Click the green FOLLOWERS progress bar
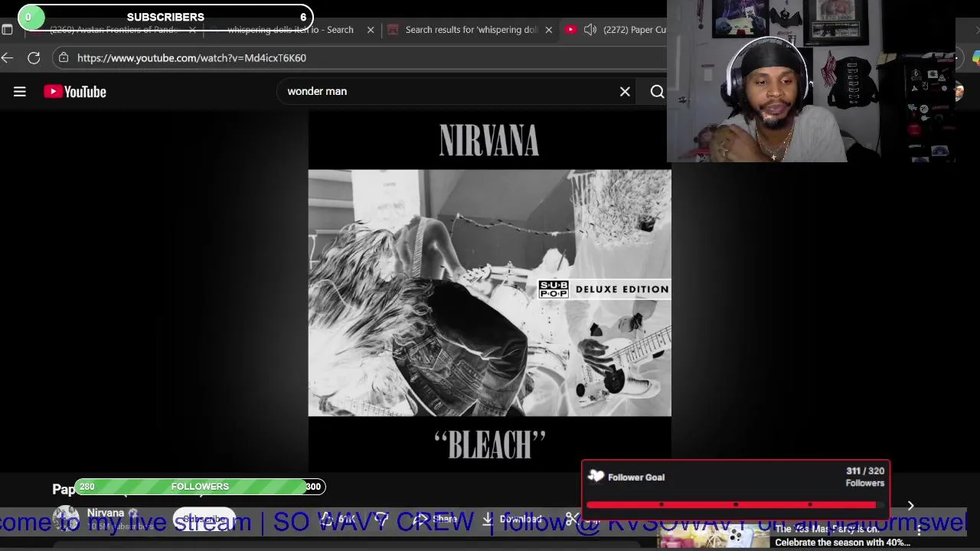The width and height of the screenshot is (980, 551). (x=200, y=487)
